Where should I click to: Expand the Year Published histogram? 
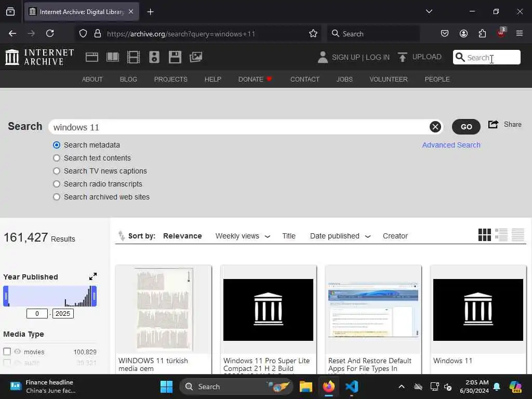coord(92,276)
